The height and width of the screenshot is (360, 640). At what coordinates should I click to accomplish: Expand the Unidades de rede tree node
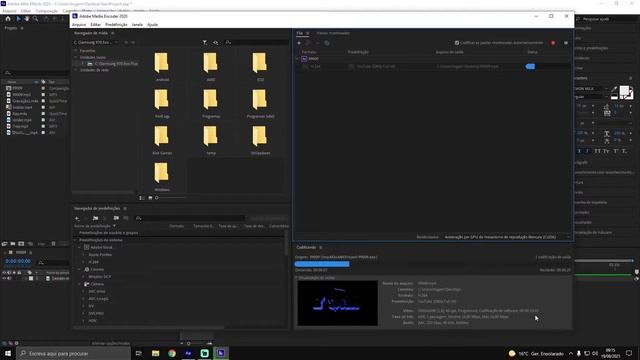pos(76,70)
